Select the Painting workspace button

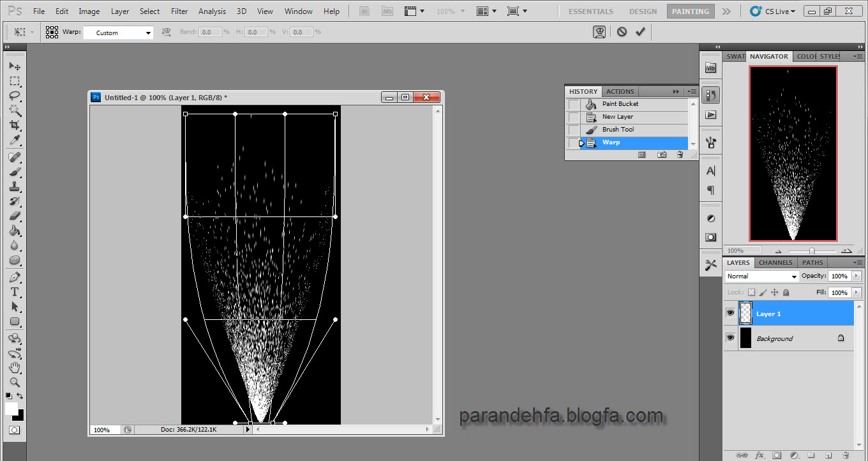[x=691, y=11]
